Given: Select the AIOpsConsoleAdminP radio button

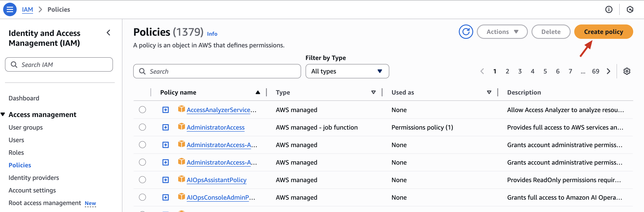Looking at the screenshot, I should (x=142, y=197).
